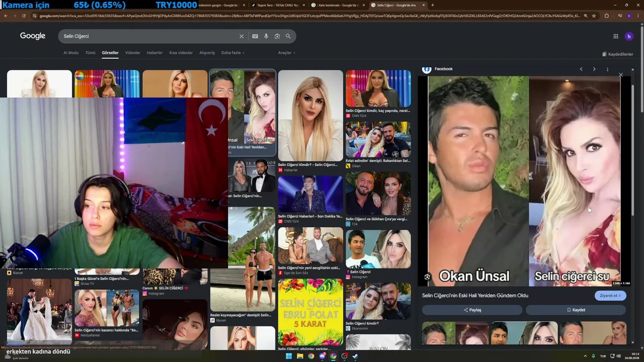Image resolution: width=644 pixels, height=362 pixels.
Task: Open the 'Canım SELİN CİĞERCİ' Instagram result
Action: coord(175,283)
